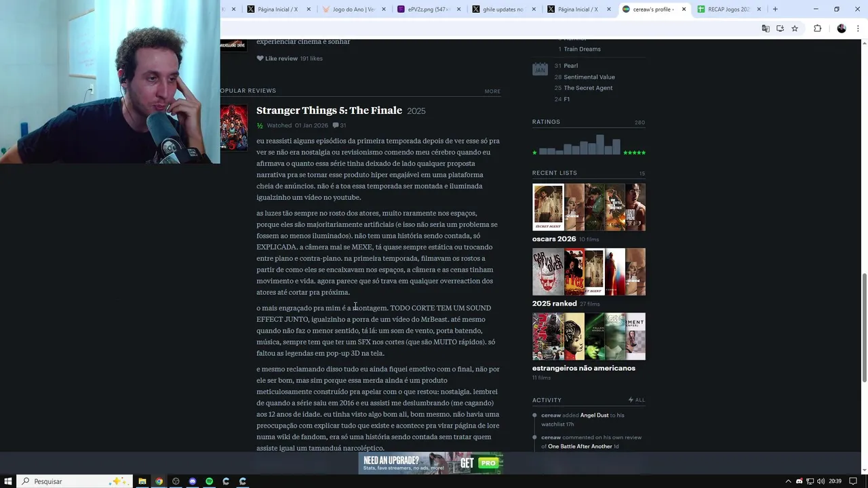This screenshot has height=488, width=868.
Task: Open the Stranger Things 5 poster thumbnail
Action: 233,127
